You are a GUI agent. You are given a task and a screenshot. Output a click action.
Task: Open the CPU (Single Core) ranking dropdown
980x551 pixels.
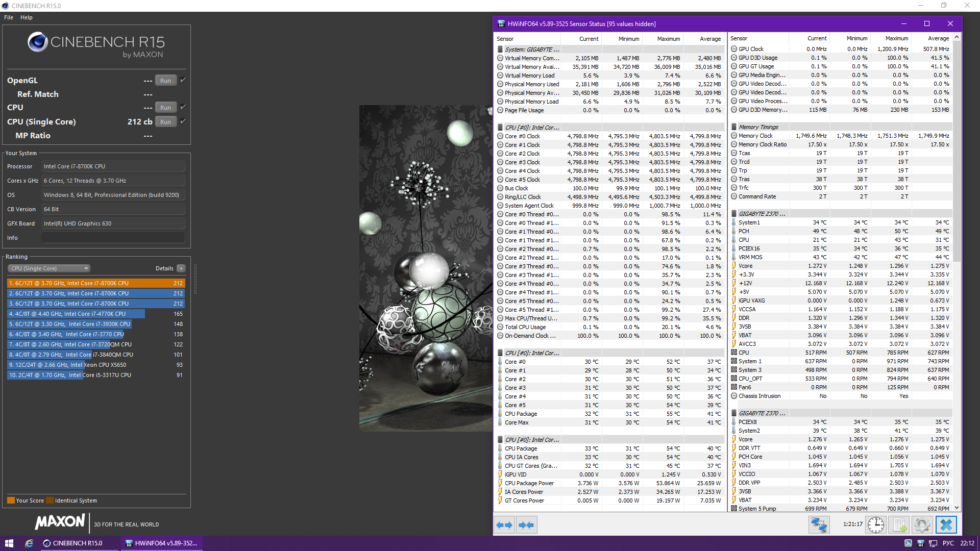coord(49,268)
